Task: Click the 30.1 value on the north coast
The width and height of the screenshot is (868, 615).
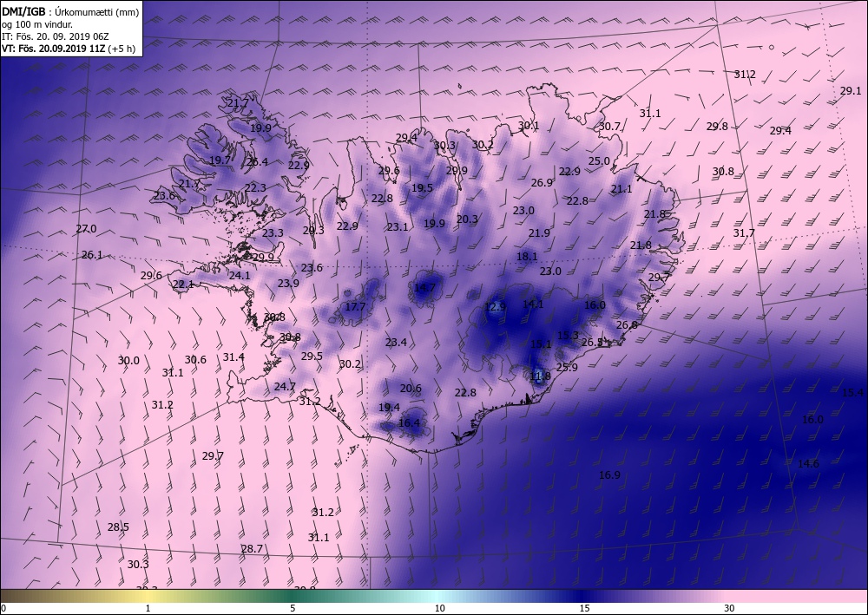Action: coord(528,126)
